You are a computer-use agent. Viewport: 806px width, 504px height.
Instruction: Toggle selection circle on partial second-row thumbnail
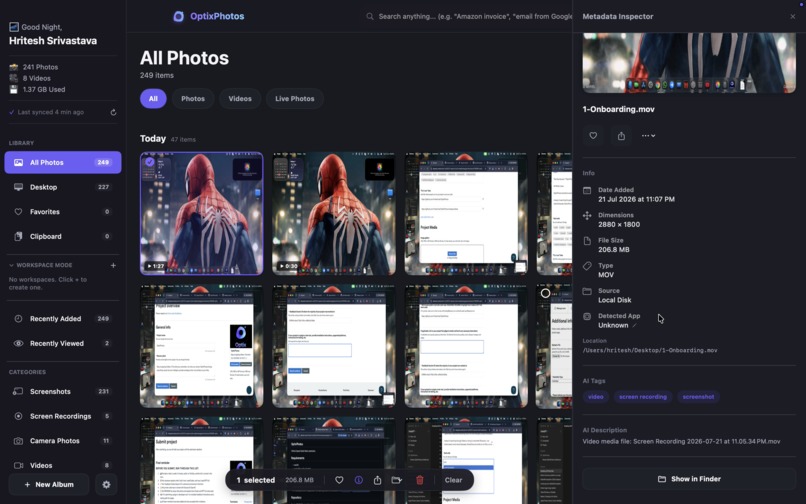545,293
